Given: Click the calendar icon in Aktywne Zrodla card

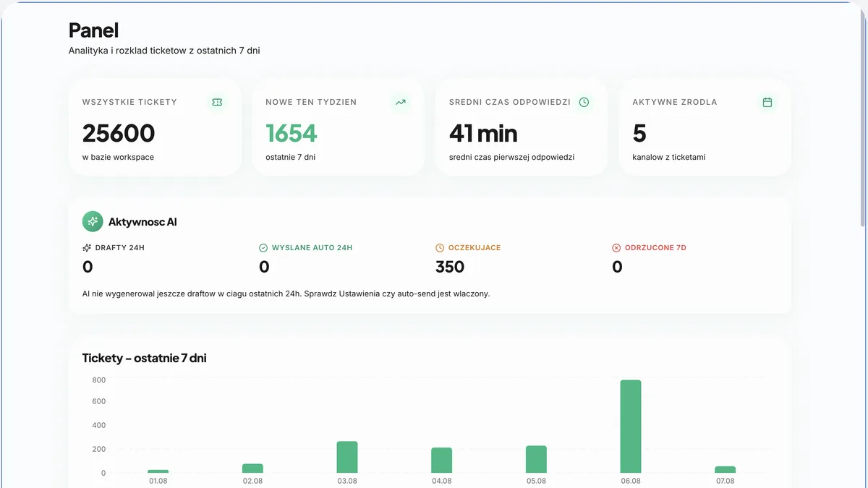Looking at the screenshot, I should click(767, 103).
